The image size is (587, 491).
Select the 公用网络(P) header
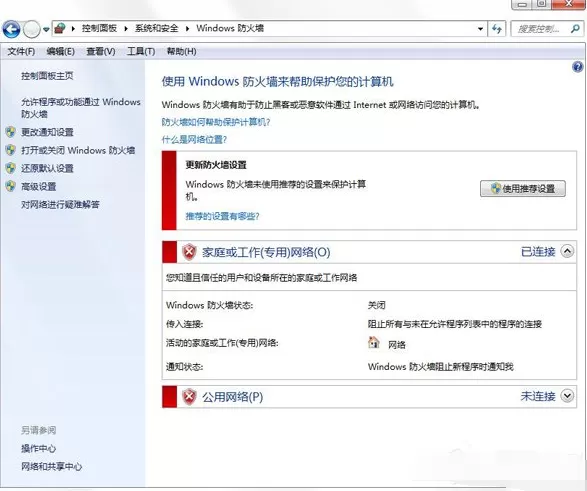point(232,397)
